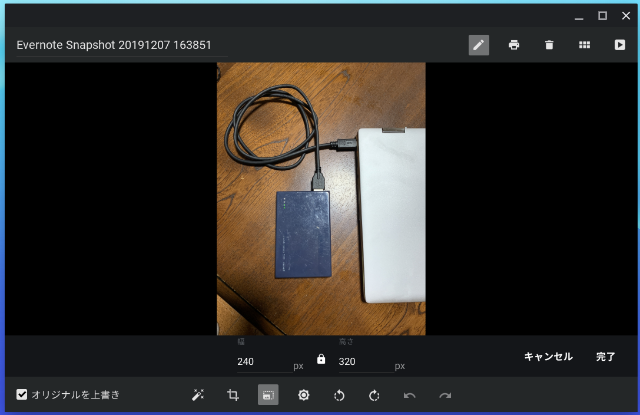Select the highlighted Resize tool
This screenshot has width=640, height=415.
click(x=268, y=395)
